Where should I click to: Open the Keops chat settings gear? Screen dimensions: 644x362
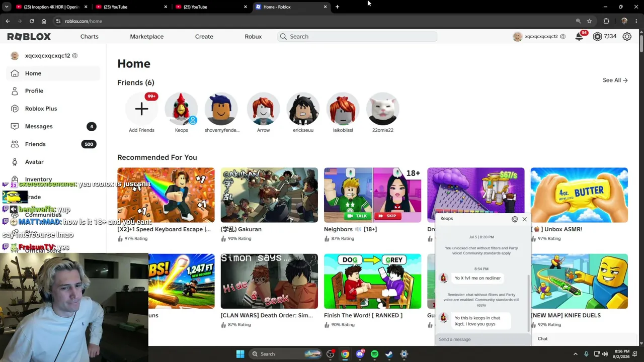(515, 219)
